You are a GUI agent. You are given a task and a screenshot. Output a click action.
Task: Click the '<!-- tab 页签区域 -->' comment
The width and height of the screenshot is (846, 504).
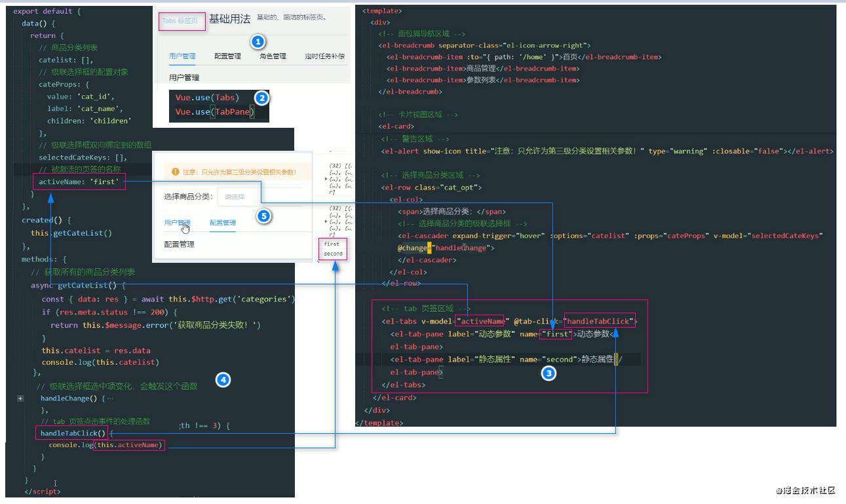[x=426, y=309]
